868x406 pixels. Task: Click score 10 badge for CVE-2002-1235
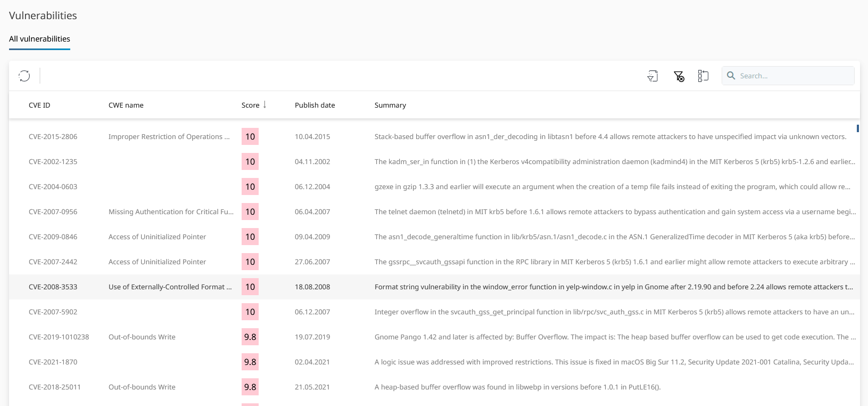(x=250, y=161)
